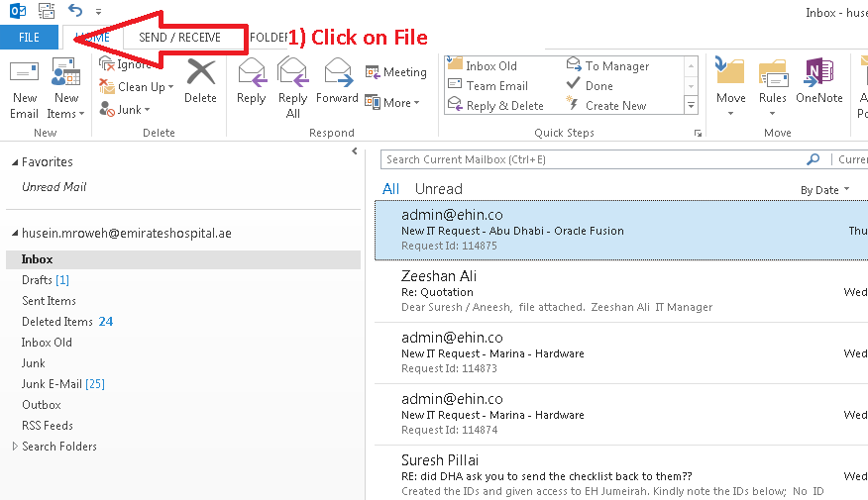Screen dimensions: 868x500
Task: Click the search magnifier icon
Action: tap(813, 159)
